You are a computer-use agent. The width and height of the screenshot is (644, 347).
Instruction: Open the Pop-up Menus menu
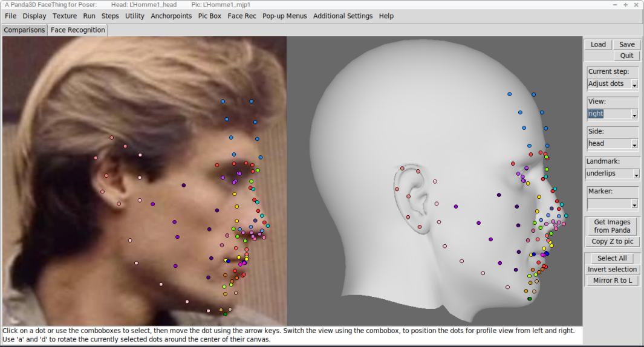(285, 16)
